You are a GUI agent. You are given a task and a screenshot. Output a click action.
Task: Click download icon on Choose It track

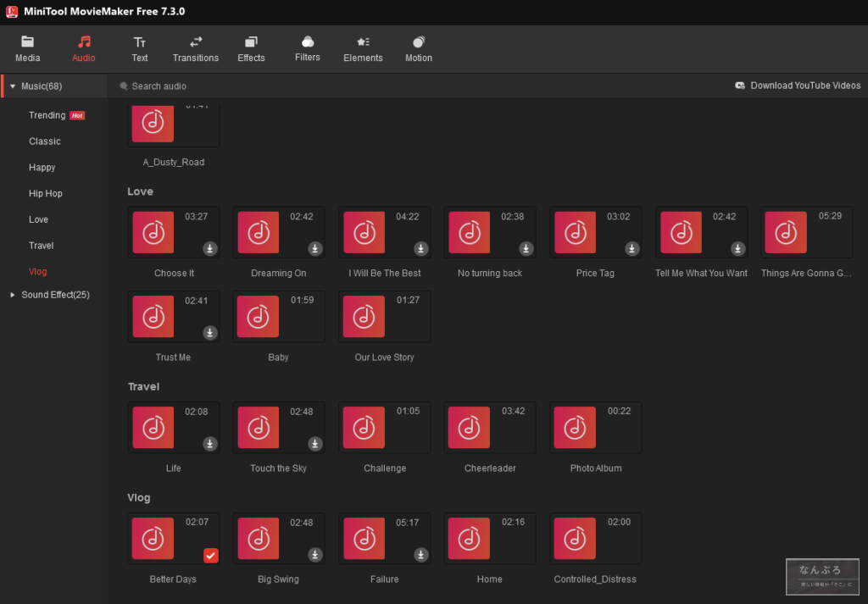point(210,248)
